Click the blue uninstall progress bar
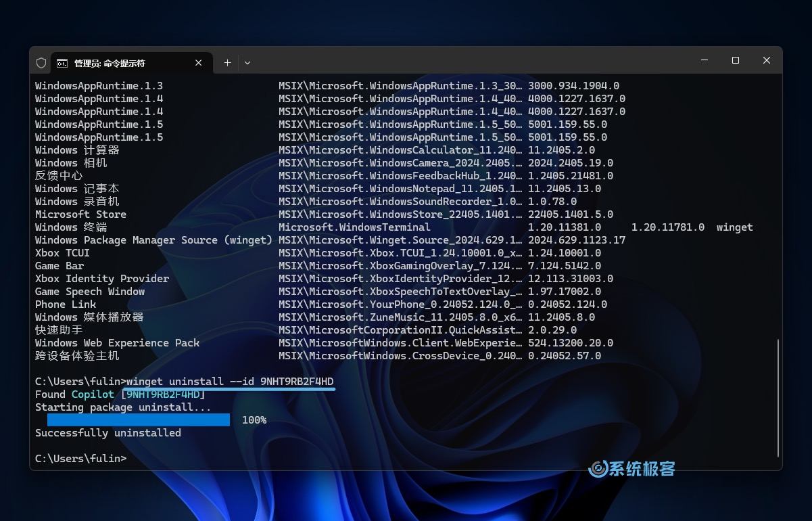This screenshot has height=521, width=812. pyautogui.click(x=139, y=420)
